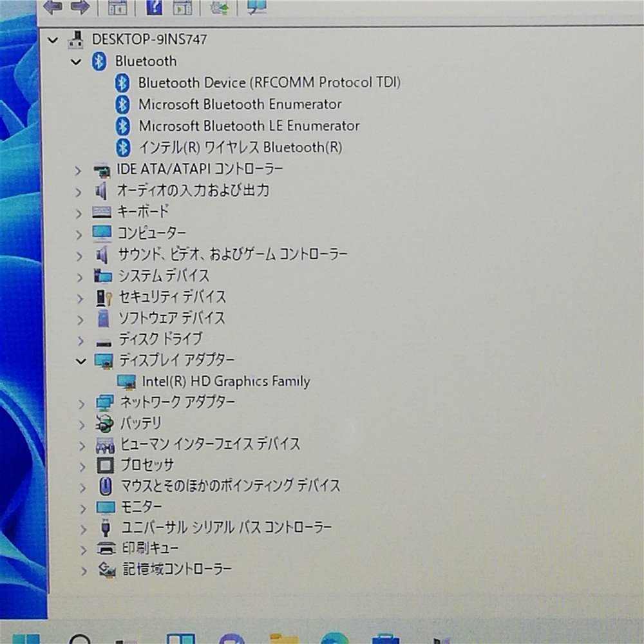This screenshot has width=644, height=644.
Task: Click the バッテリ battery icon
Action: coord(104,424)
